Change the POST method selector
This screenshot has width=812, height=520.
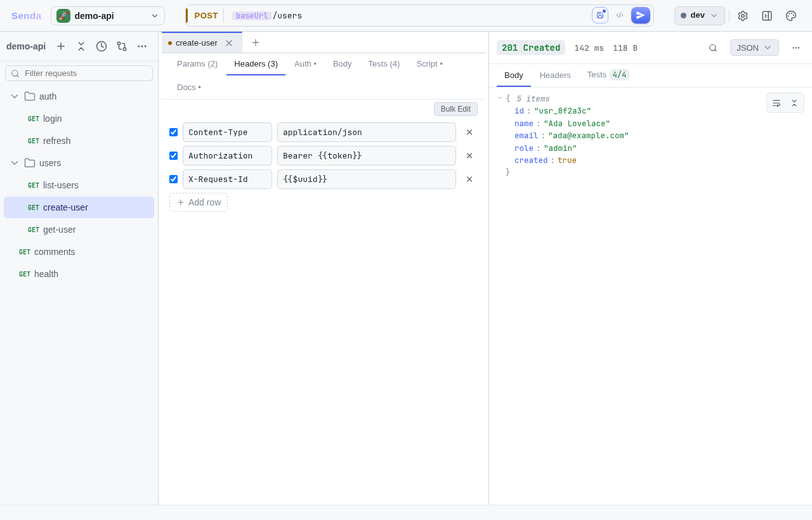click(206, 16)
